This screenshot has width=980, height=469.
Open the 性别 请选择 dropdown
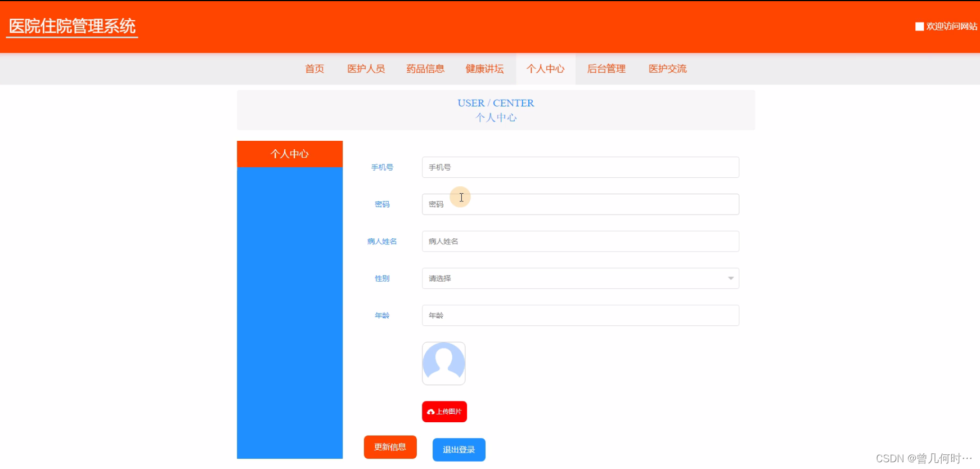pyautogui.click(x=581, y=279)
